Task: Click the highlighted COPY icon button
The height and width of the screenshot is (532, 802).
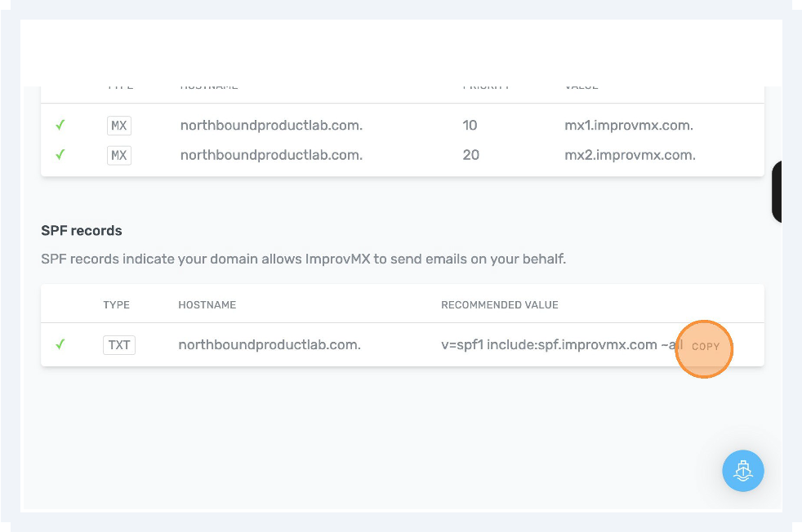Action: point(704,348)
